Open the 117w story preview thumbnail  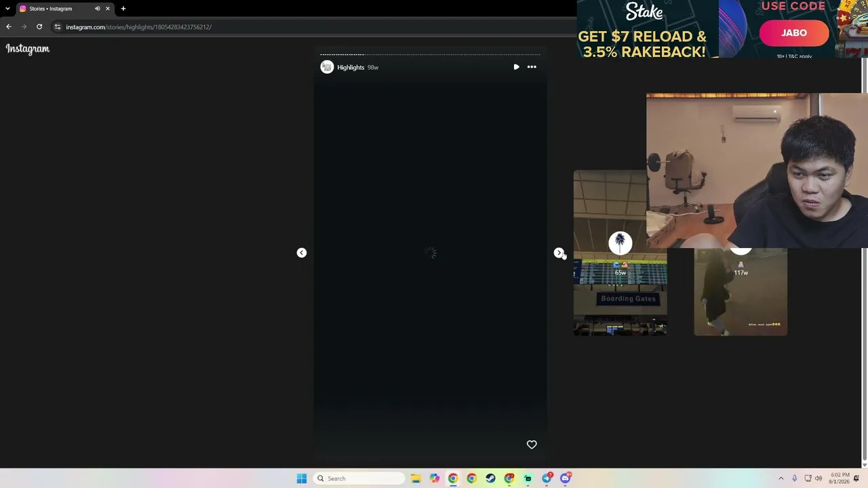[x=741, y=291]
